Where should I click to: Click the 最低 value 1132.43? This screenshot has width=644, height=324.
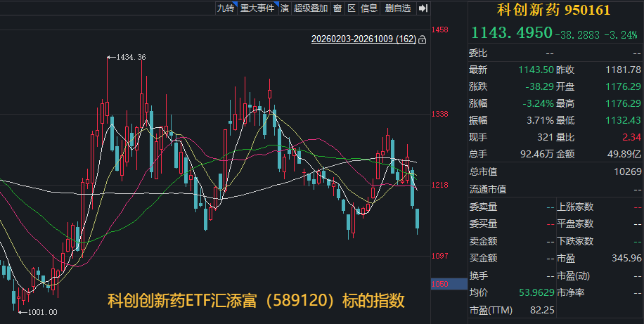pos(623,120)
